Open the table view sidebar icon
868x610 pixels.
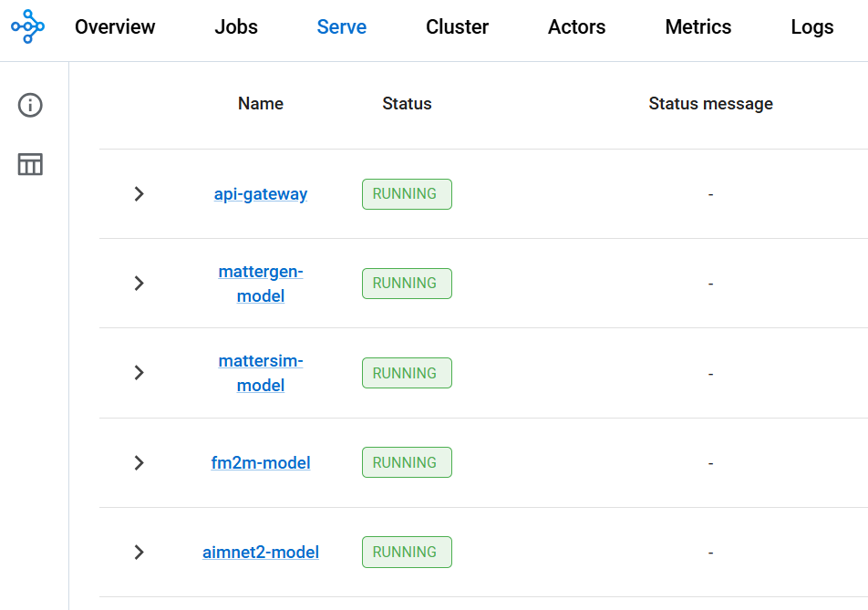coord(30,164)
